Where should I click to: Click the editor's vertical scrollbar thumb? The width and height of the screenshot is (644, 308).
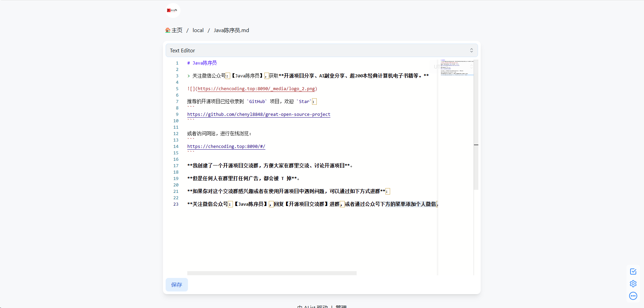tap(476, 125)
